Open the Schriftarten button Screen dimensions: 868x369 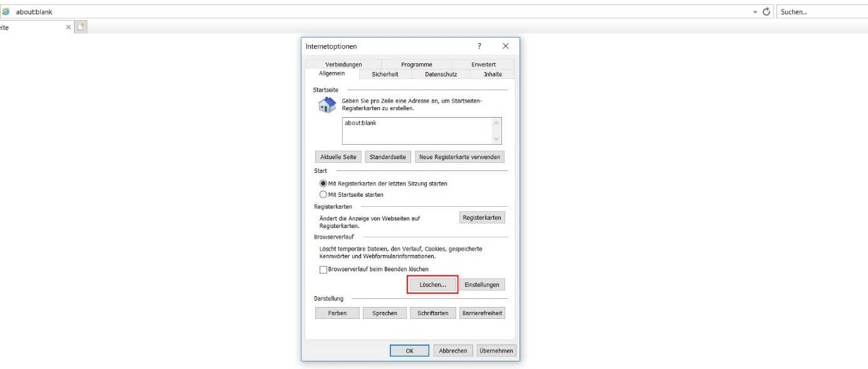point(433,313)
